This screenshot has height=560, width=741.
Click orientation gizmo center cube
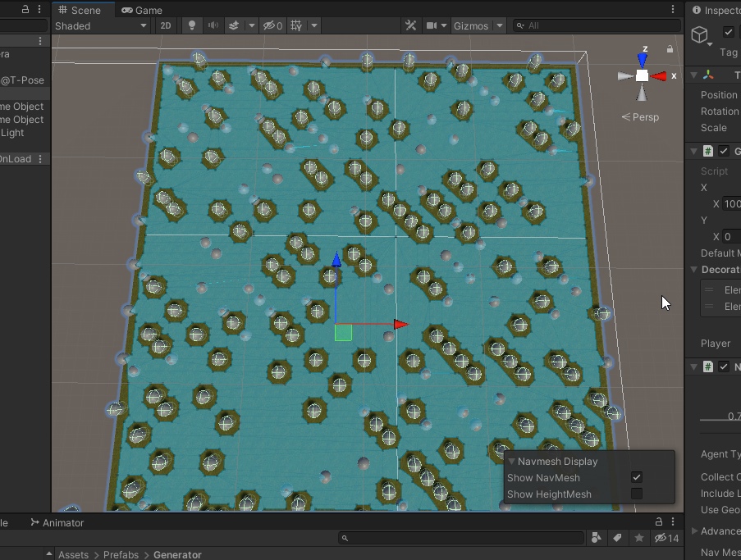[642, 76]
